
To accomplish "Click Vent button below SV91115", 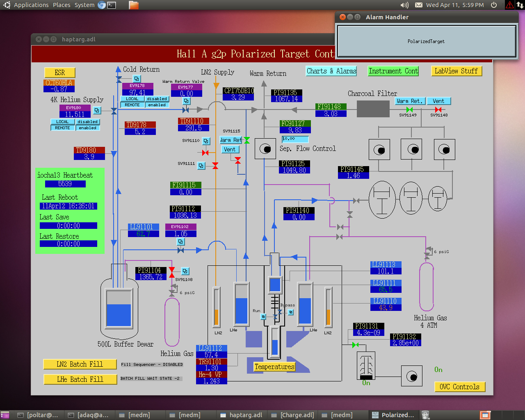I will tap(230, 149).
